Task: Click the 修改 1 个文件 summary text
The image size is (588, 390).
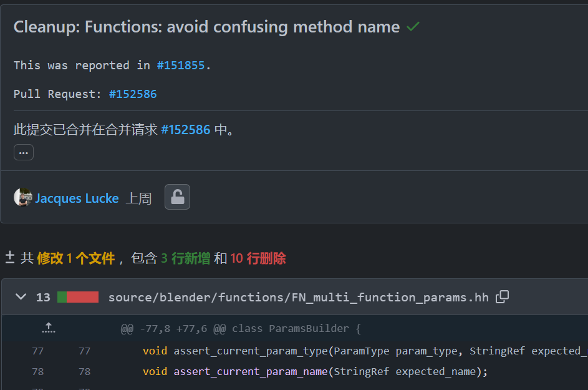Action: [x=76, y=258]
